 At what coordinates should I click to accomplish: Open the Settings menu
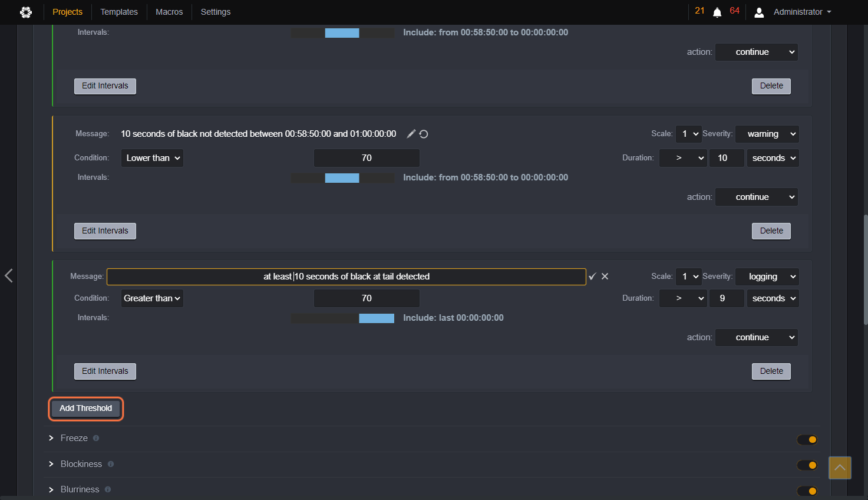216,12
